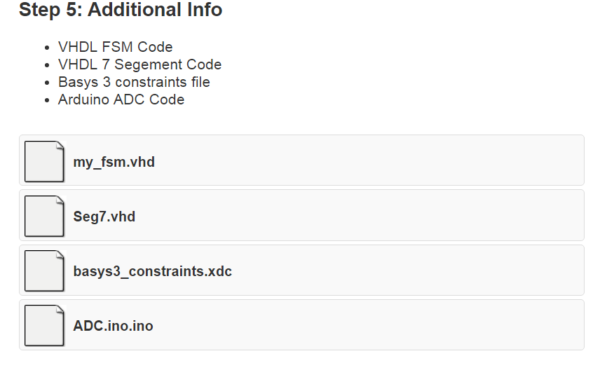
Task: Click the "Step 5: Additional Info" heading
Action: 121,10
